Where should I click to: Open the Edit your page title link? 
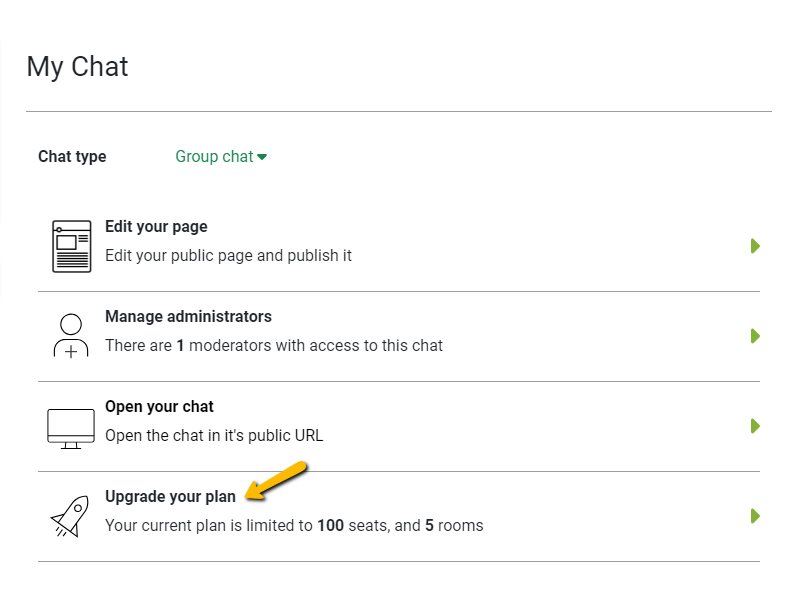[x=156, y=227]
